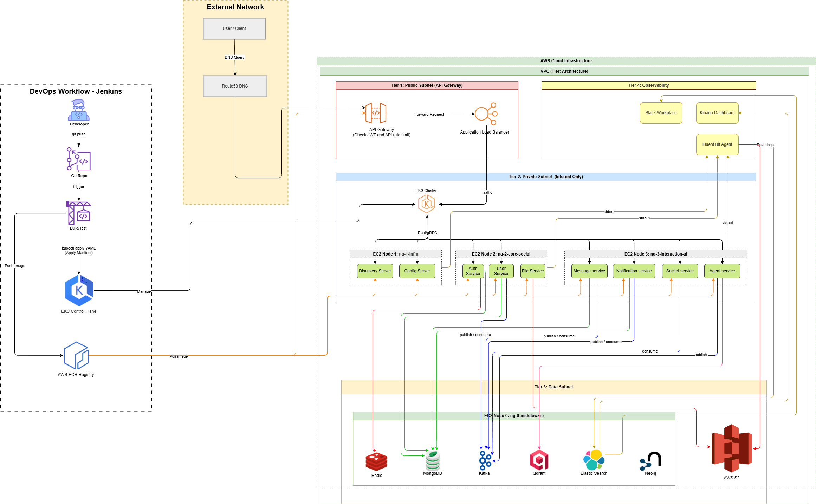Click Tier 1: Public Subnet header
The height and width of the screenshot is (504, 816).
pyautogui.click(x=427, y=85)
